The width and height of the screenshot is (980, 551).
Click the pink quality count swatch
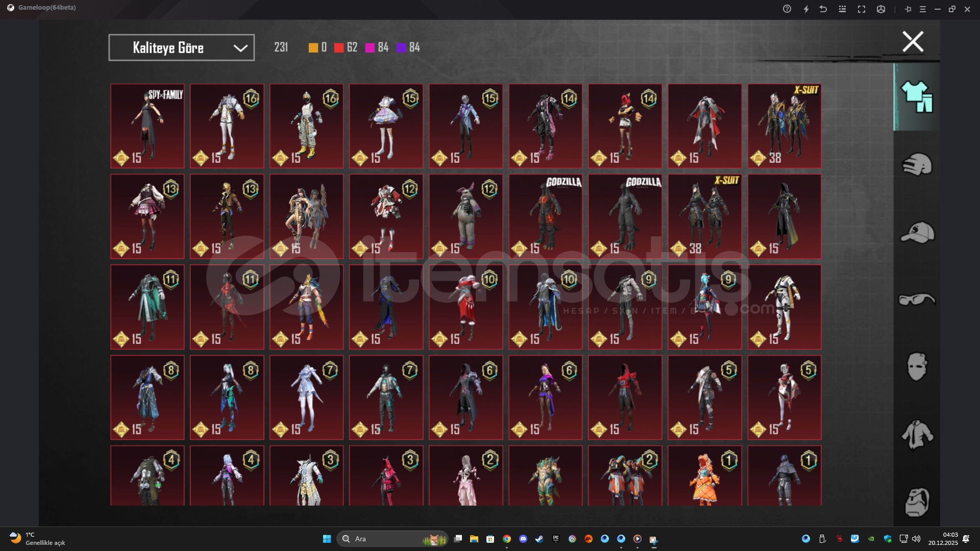(x=370, y=47)
